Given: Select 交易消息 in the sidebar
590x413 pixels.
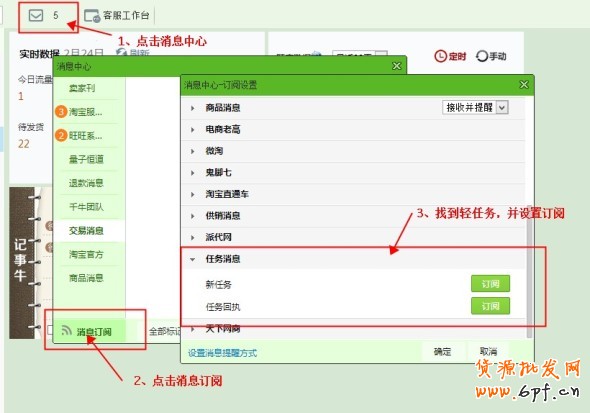Looking at the screenshot, I should pyautogui.click(x=86, y=231).
